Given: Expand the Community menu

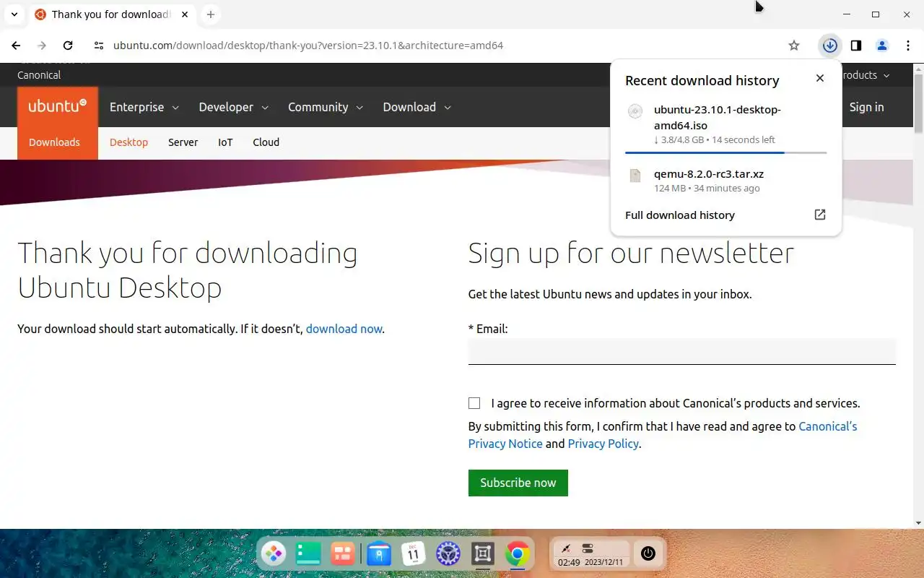Looking at the screenshot, I should (x=326, y=107).
